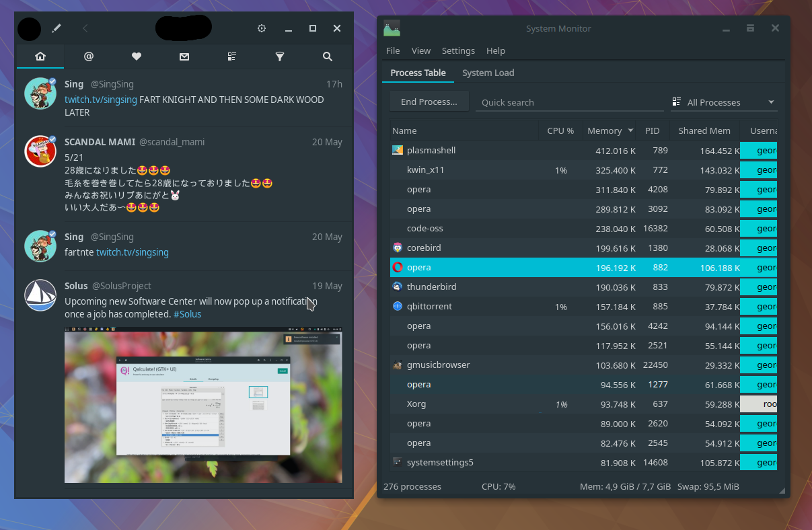Open the Help menu in System Monitor
The width and height of the screenshot is (812, 530).
point(496,50)
